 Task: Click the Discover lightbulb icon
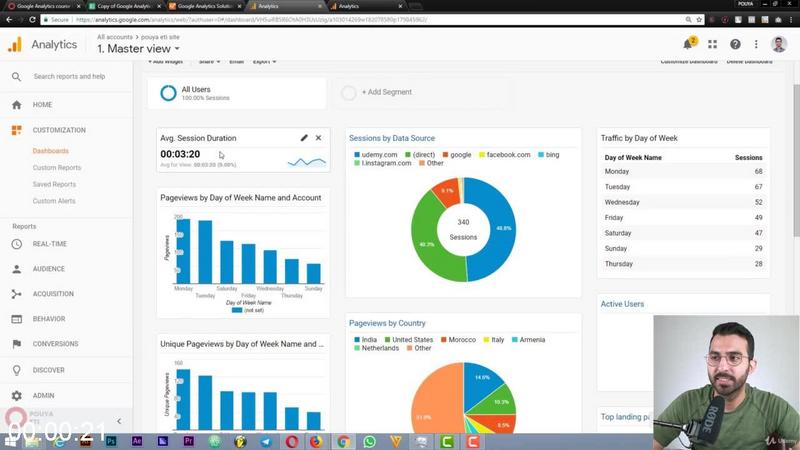point(16,370)
